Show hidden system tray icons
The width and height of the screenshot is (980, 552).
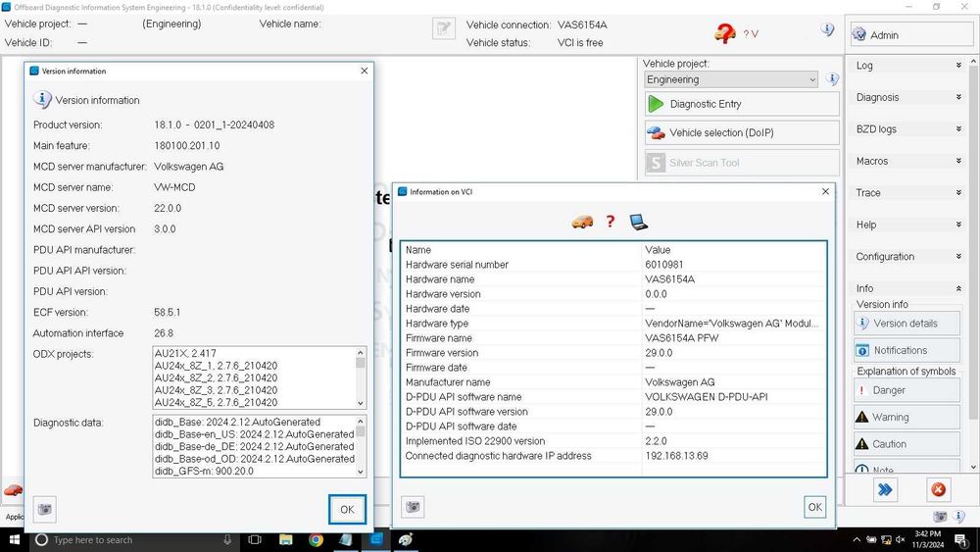(857, 539)
